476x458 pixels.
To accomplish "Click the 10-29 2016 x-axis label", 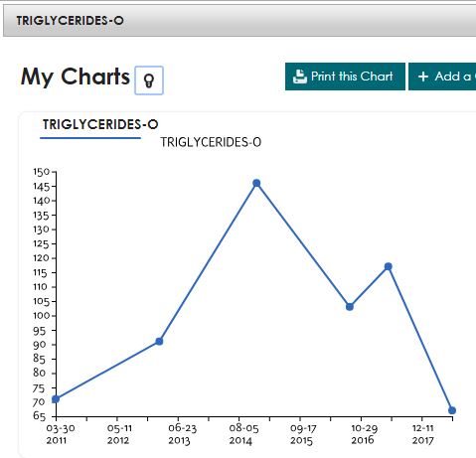I will (x=364, y=434).
